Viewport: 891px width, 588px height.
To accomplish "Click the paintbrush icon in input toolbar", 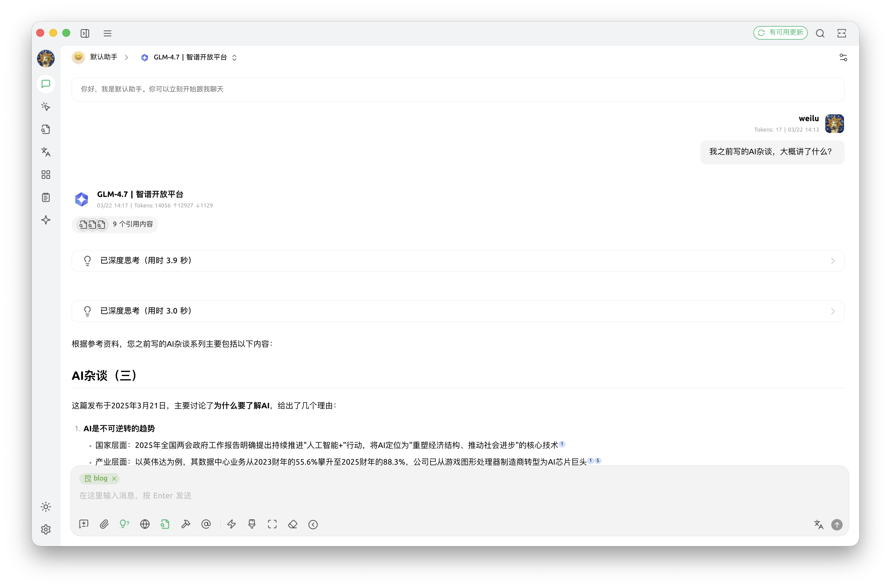I will (x=252, y=524).
